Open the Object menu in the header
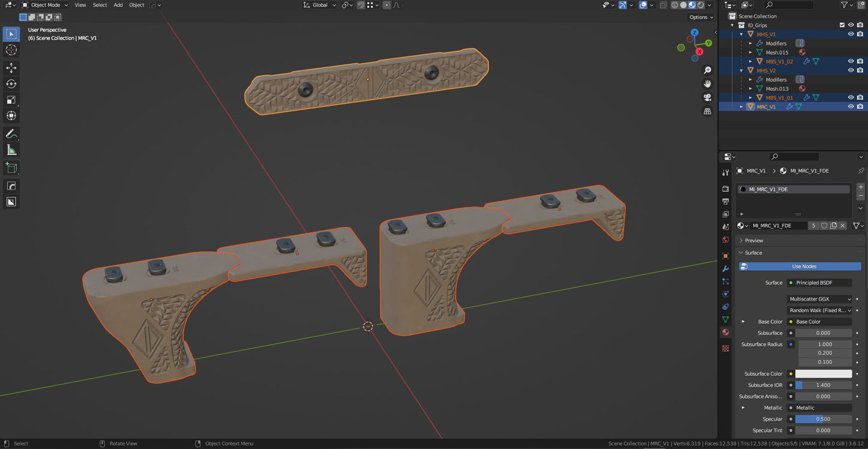This screenshot has height=449, width=868. click(x=136, y=5)
